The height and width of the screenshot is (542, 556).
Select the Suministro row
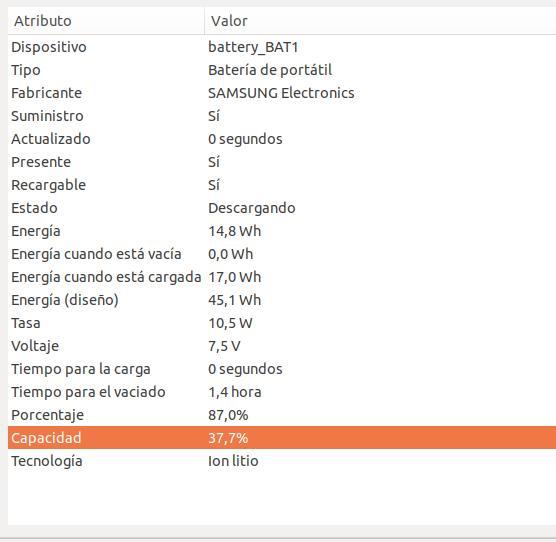point(282,116)
